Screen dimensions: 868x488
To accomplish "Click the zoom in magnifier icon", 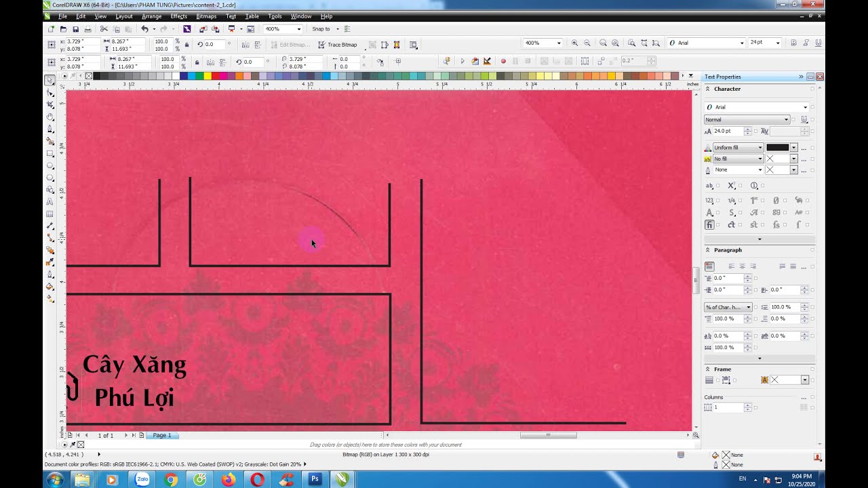I will pos(574,43).
